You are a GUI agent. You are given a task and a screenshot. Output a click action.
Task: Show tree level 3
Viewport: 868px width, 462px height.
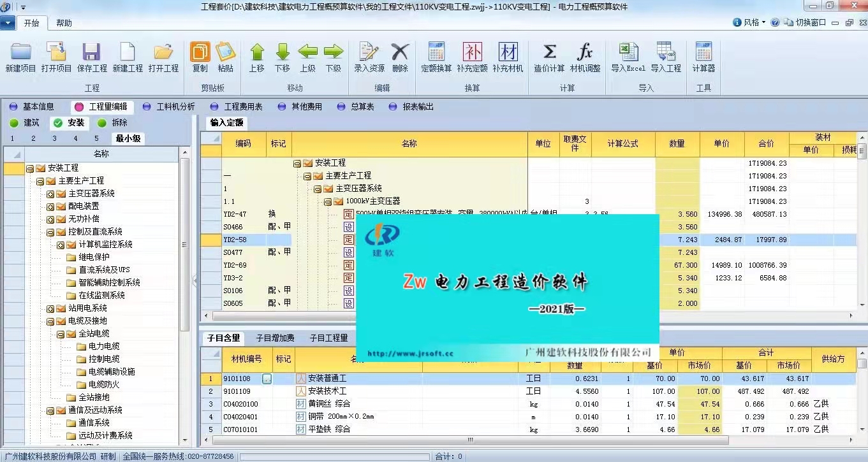(55, 138)
